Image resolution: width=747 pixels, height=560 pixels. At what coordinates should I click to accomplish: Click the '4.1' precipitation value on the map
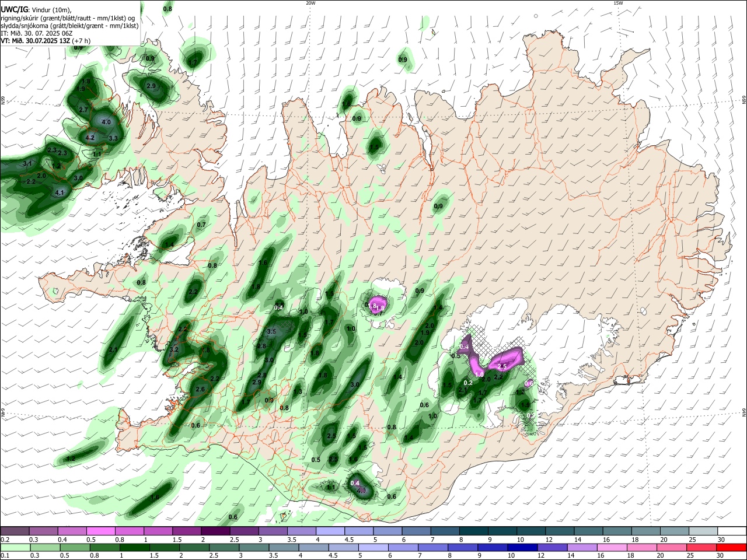tap(59, 192)
